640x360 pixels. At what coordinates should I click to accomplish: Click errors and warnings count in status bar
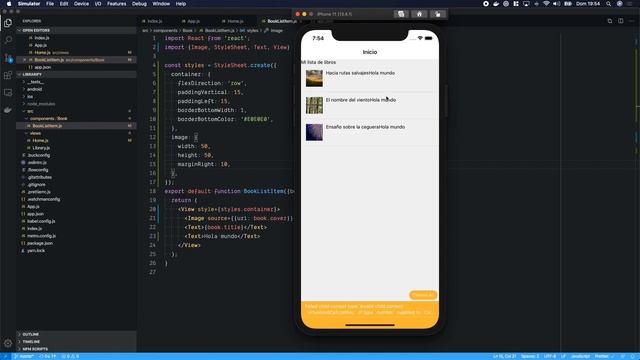[70, 356]
